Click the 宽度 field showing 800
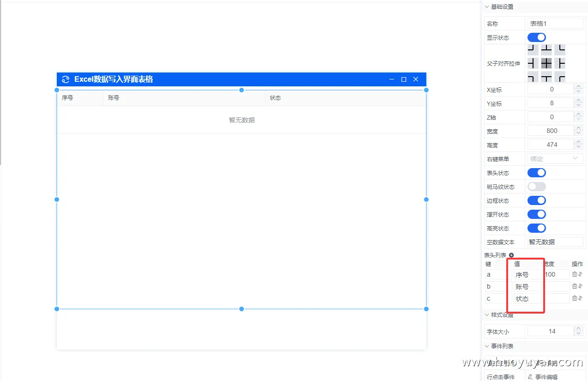This screenshot has width=588, height=381. 552,131
